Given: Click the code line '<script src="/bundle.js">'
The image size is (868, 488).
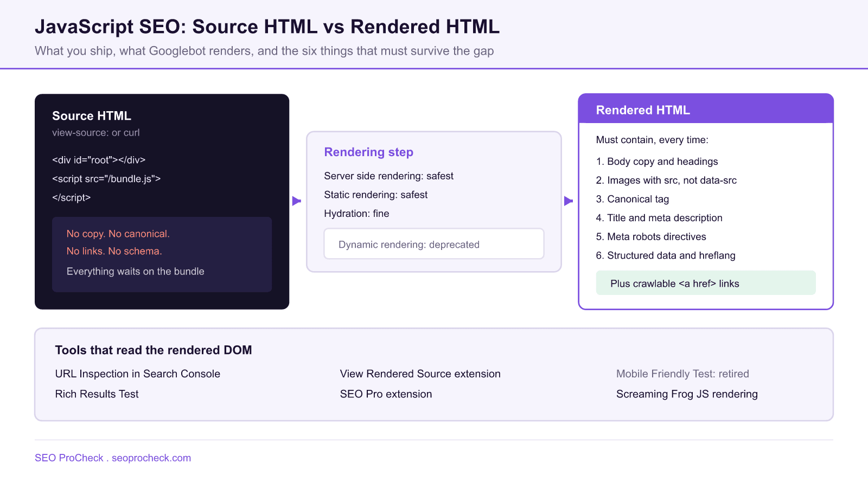Looking at the screenshot, I should pos(106,179).
